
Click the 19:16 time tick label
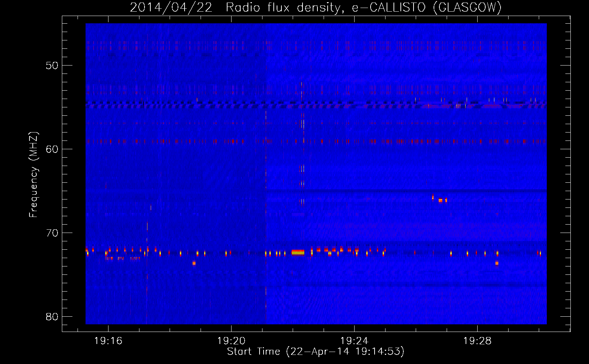[108, 341]
